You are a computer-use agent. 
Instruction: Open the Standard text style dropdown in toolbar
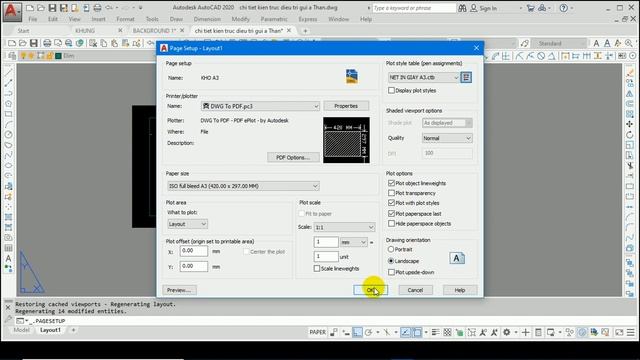tap(560, 43)
